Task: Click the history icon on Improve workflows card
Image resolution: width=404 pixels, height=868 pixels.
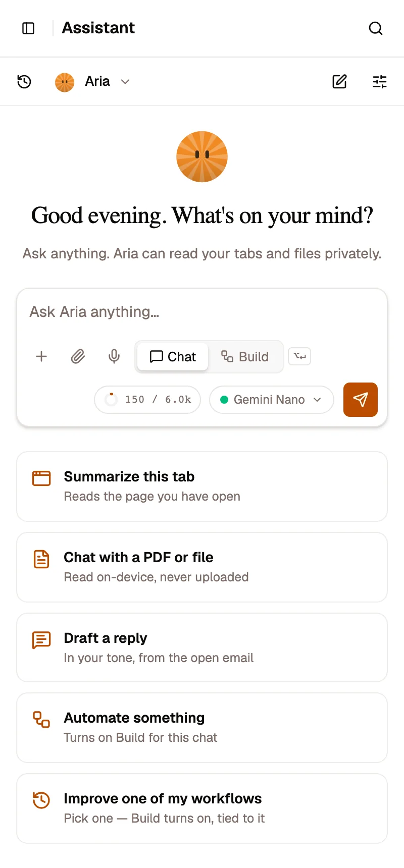Action: point(41,800)
